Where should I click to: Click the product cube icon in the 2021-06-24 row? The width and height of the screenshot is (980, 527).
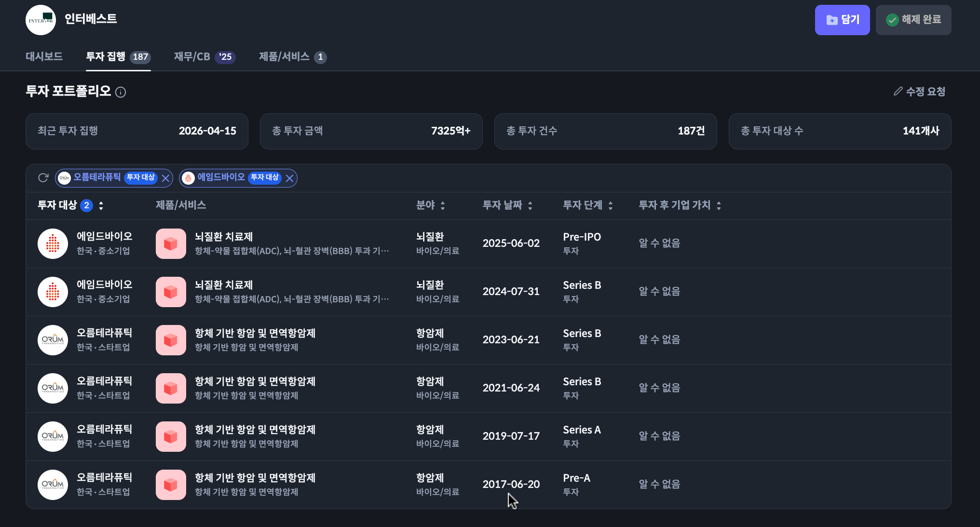pos(171,388)
